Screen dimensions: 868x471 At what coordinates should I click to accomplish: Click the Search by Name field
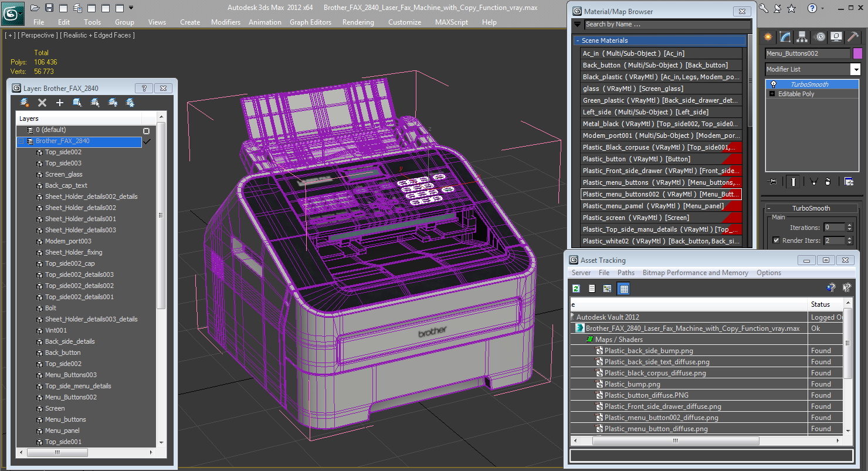pyautogui.click(x=667, y=25)
